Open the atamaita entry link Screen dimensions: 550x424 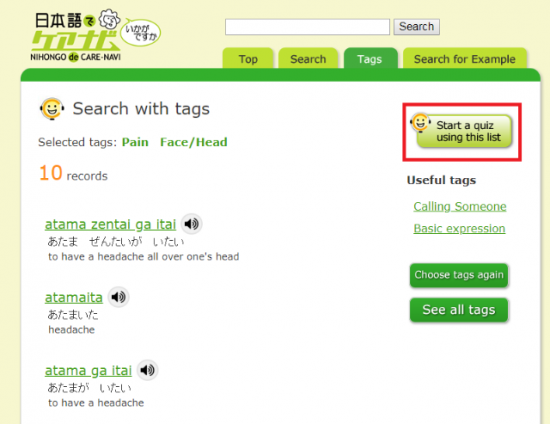(74, 298)
